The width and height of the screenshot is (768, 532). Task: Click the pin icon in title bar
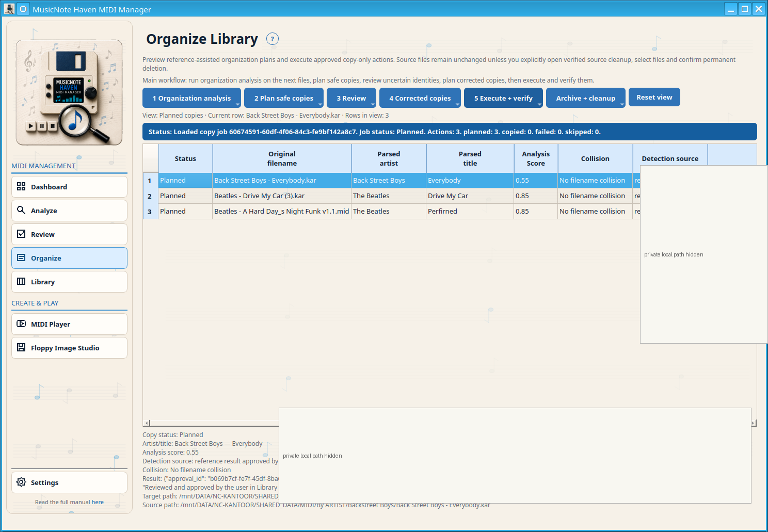(x=24, y=9)
